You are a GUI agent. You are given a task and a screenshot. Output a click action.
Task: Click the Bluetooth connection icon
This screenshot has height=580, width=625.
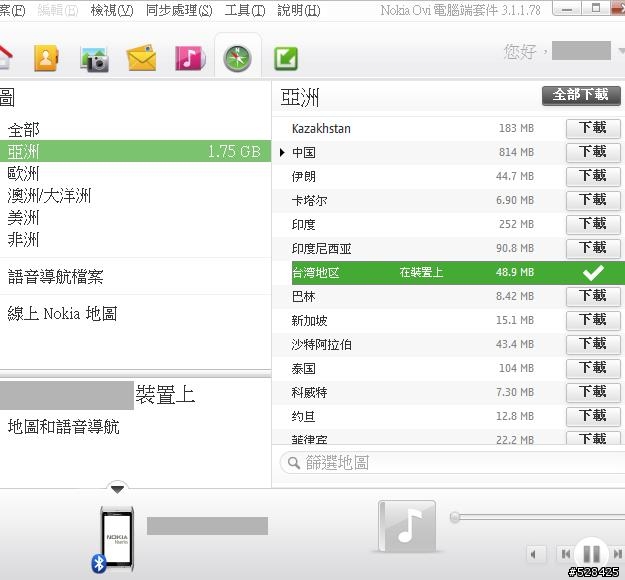tap(98, 564)
